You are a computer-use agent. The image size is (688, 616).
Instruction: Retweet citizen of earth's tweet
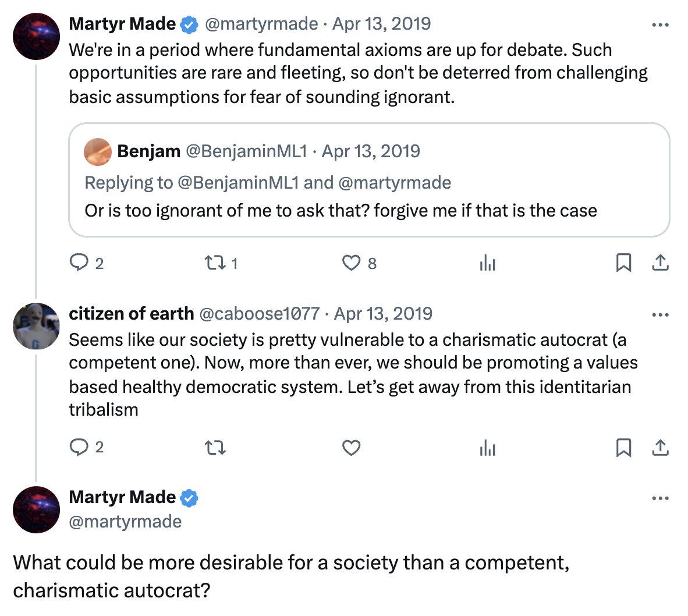click(215, 448)
